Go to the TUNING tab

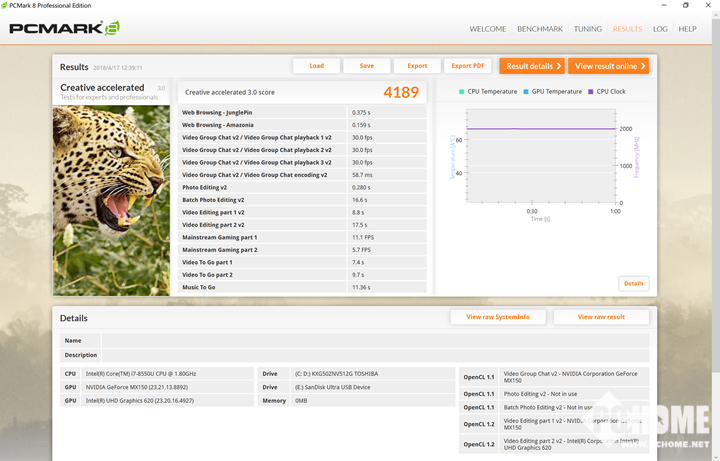pos(588,29)
